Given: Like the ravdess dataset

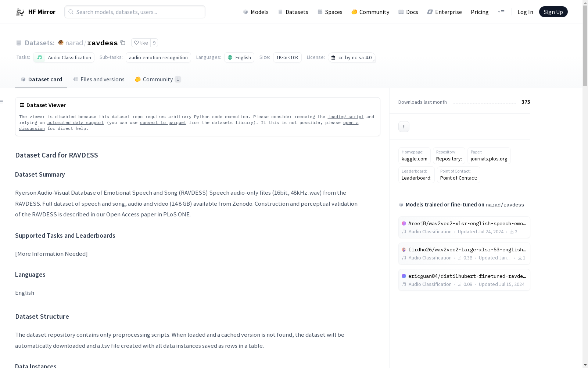Looking at the screenshot, I should (141, 43).
